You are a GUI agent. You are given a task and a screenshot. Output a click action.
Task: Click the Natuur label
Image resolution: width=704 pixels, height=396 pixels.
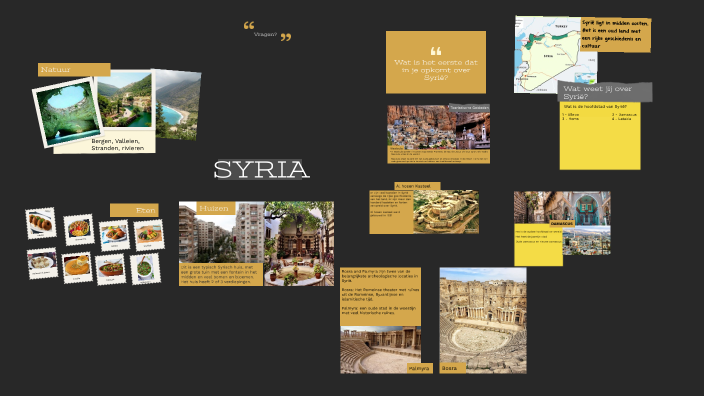coord(74,70)
